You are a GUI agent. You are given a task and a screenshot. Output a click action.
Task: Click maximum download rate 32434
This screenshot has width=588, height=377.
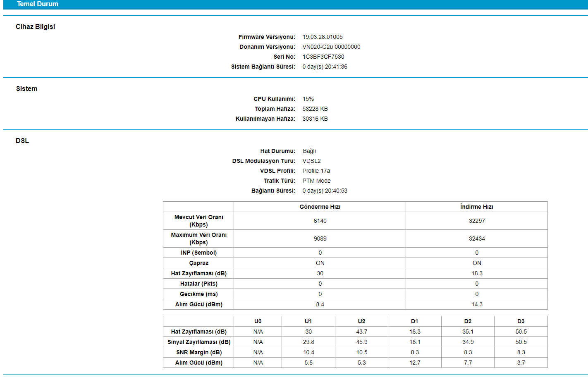tap(477, 239)
